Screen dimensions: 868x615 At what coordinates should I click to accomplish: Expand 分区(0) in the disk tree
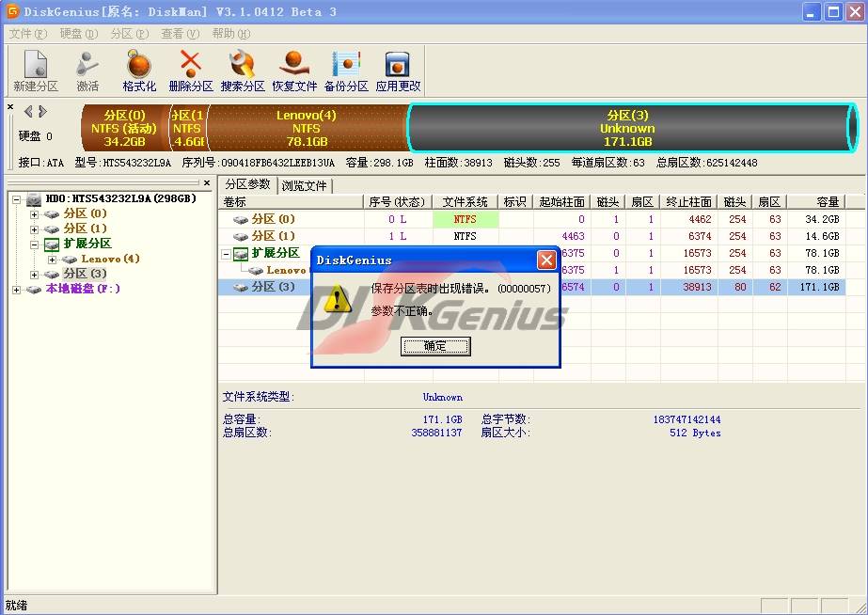34,214
